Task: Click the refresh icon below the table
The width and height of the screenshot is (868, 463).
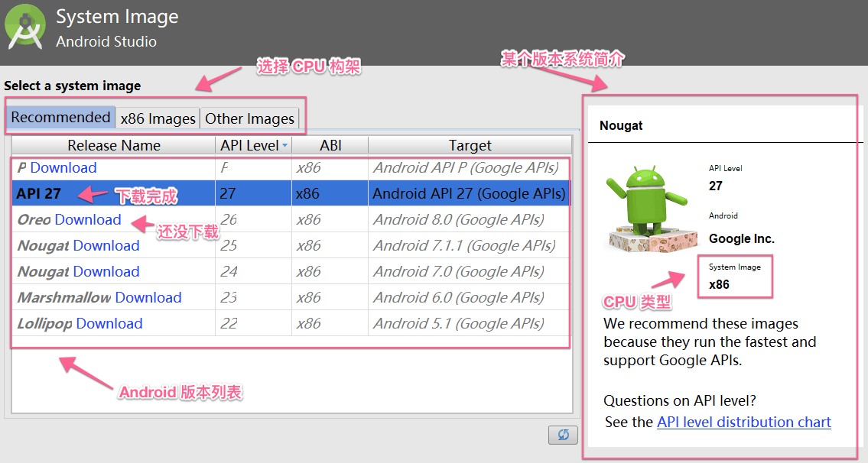Action: [563, 435]
